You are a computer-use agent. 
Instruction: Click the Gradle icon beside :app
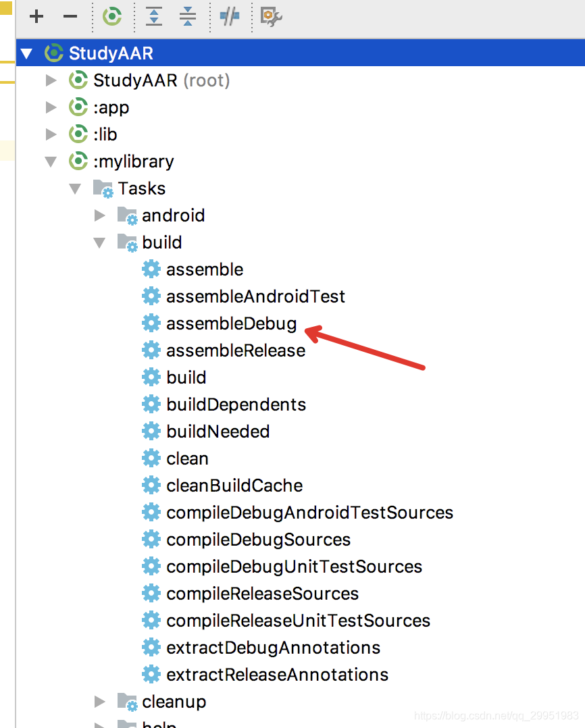pos(78,107)
